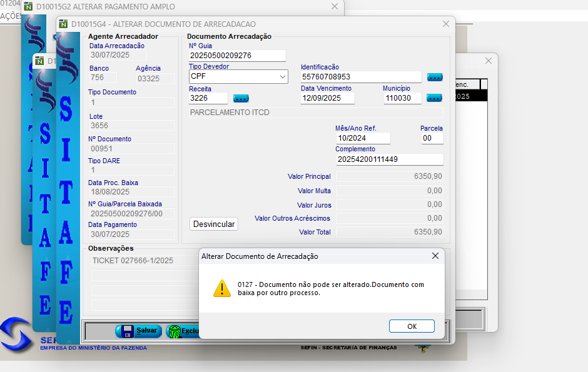Select the Data Vencimento date field

coord(327,98)
